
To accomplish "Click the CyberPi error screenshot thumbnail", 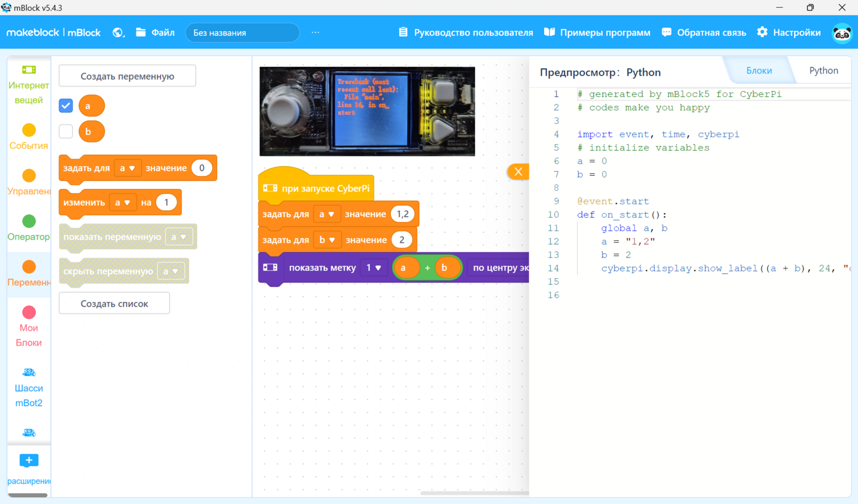I will pyautogui.click(x=367, y=111).
